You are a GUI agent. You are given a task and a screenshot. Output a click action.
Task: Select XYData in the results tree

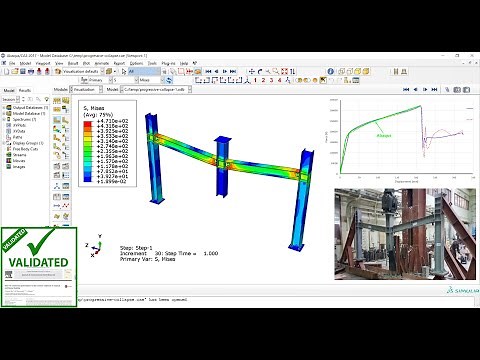[19, 131]
